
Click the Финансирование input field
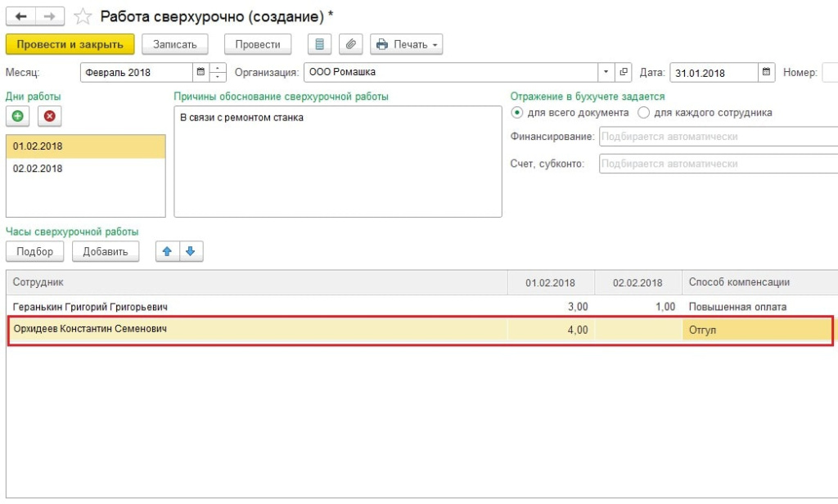717,137
